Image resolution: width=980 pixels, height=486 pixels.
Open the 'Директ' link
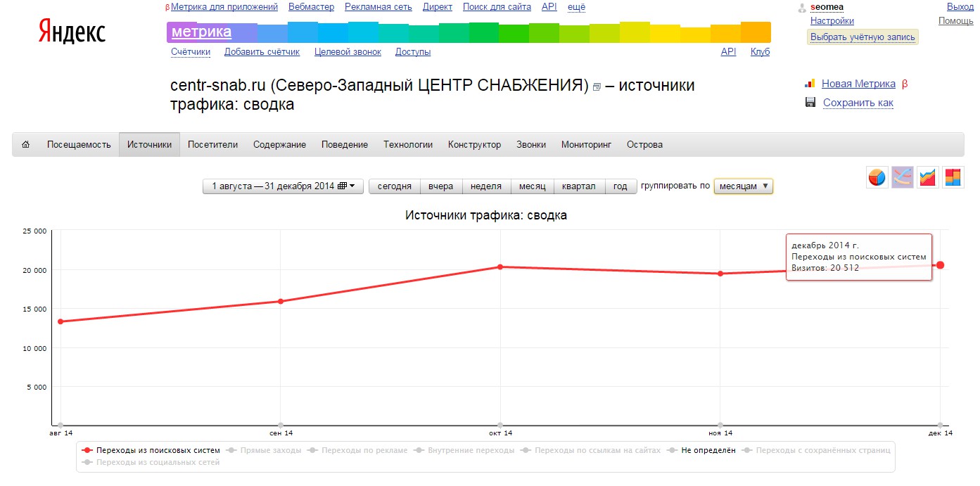click(438, 7)
